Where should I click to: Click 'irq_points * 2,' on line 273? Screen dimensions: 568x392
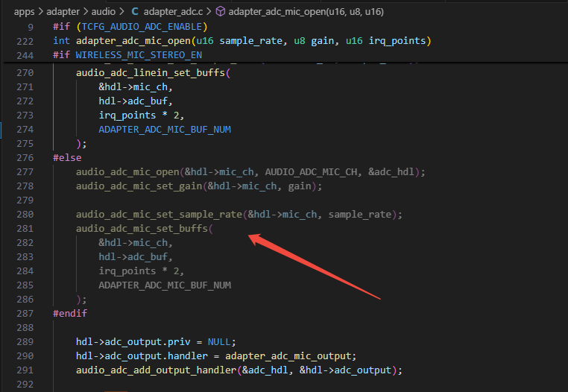[142, 116]
